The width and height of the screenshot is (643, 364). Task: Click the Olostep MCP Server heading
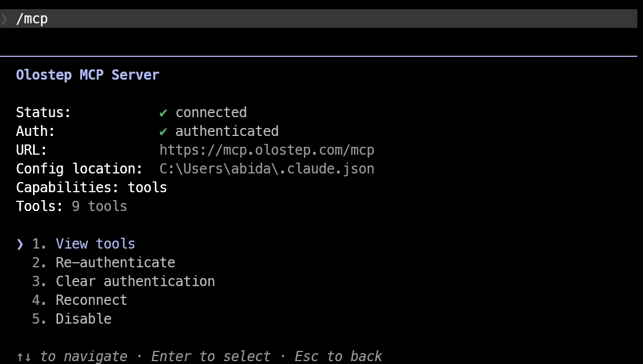pos(88,75)
